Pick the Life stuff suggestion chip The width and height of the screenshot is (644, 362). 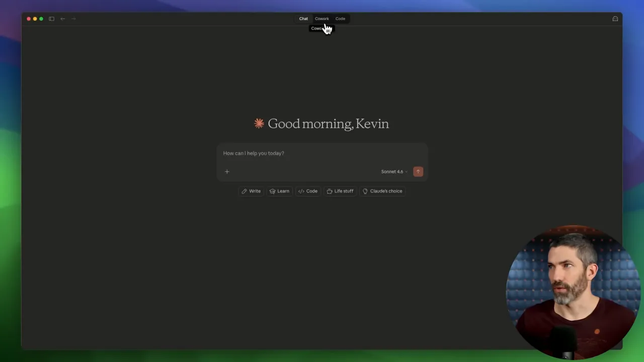point(340,191)
